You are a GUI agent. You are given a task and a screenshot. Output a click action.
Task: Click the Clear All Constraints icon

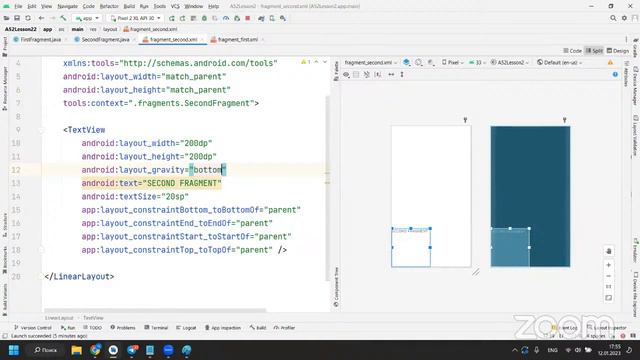point(367,74)
